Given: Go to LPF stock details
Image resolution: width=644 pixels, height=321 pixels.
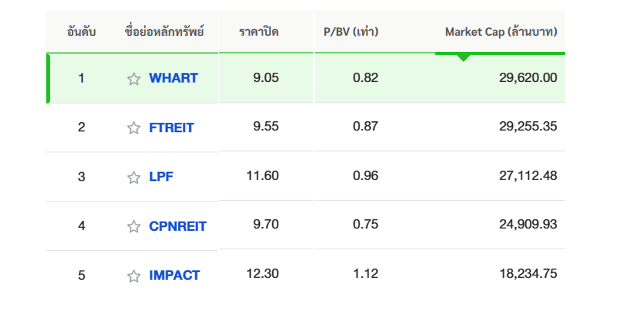Looking at the screenshot, I should pyautogui.click(x=161, y=177).
